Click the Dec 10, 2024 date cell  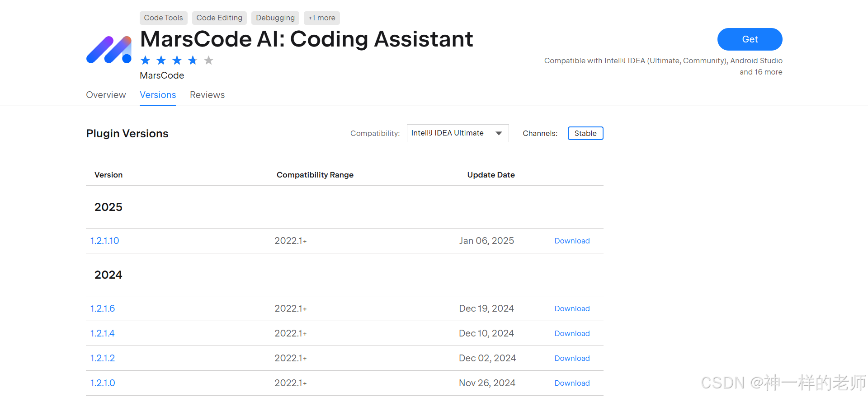coord(486,333)
